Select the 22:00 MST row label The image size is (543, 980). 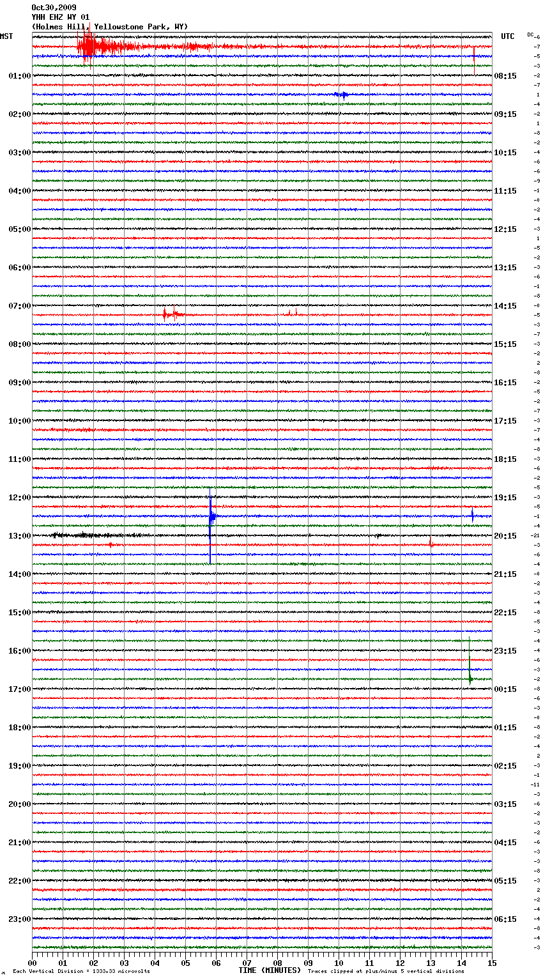click(x=19, y=881)
